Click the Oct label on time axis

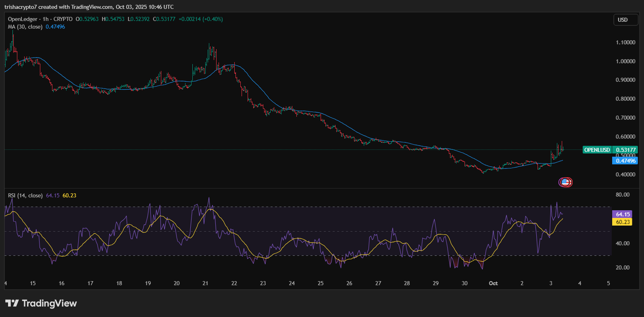(x=493, y=283)
